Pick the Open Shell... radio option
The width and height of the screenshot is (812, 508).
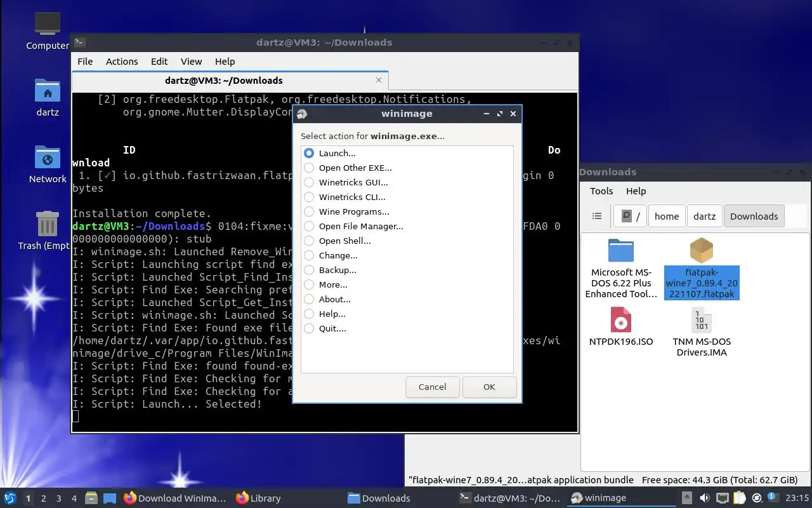click(309, 241)
